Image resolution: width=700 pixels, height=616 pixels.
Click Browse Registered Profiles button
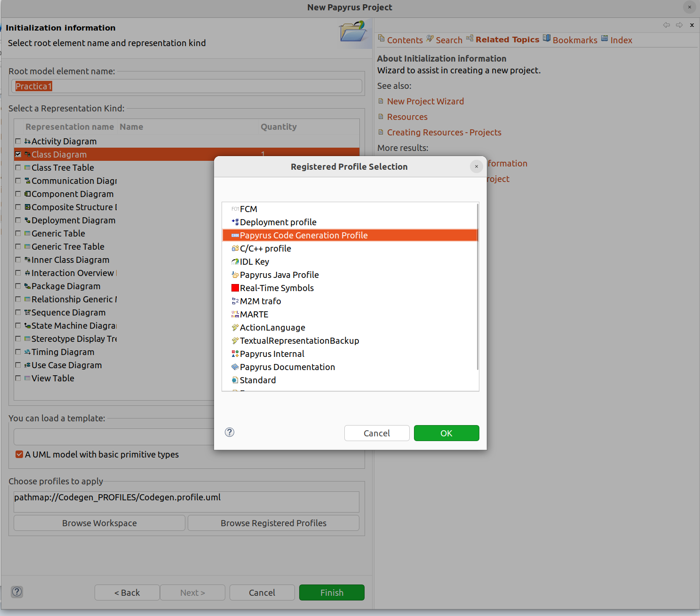[x=273, y=523]
